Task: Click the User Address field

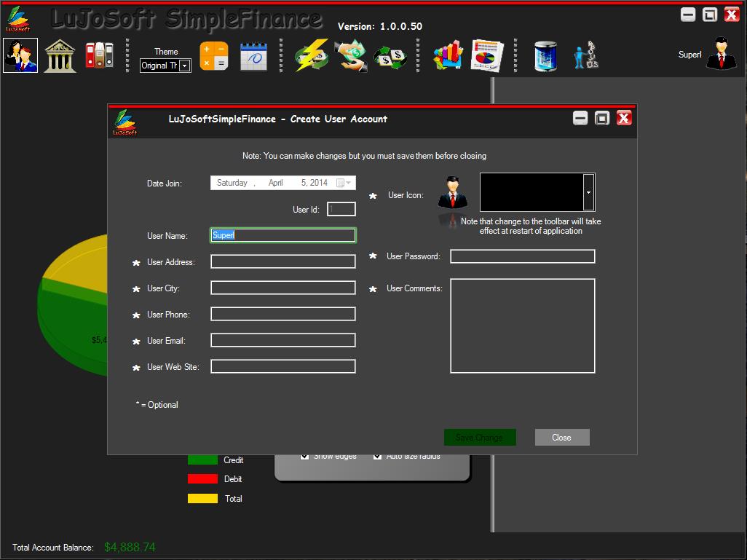Action: point(283,261)
